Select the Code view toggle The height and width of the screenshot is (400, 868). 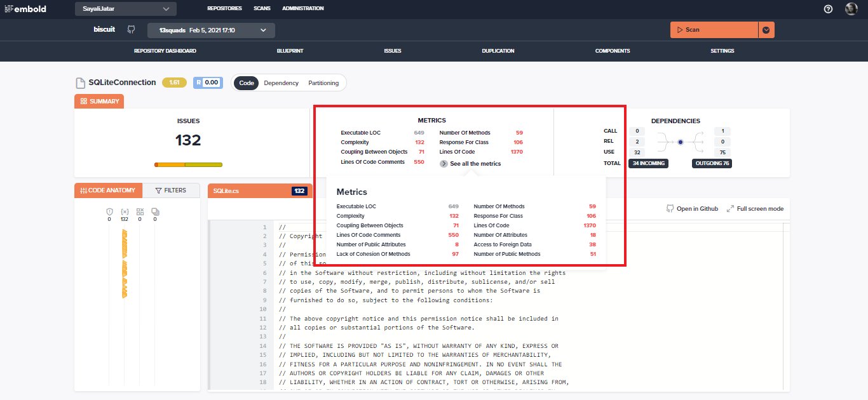coord(247,83)
